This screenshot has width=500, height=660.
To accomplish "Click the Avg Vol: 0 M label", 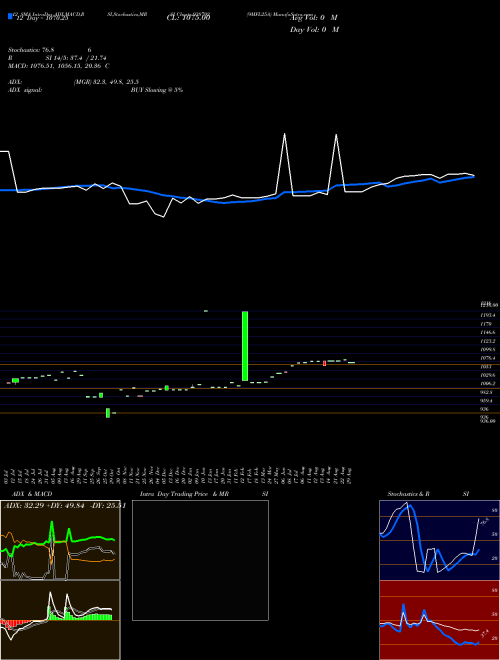I will pos(314,18).
